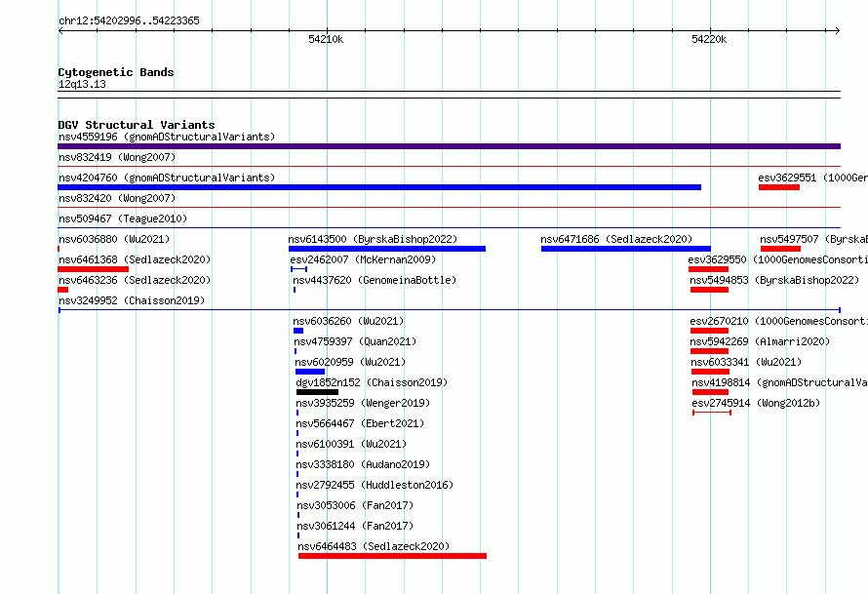Click the esv2745914 (Wong2012b) label
Viewport: 868px width, 594px height.
point(756,403)
